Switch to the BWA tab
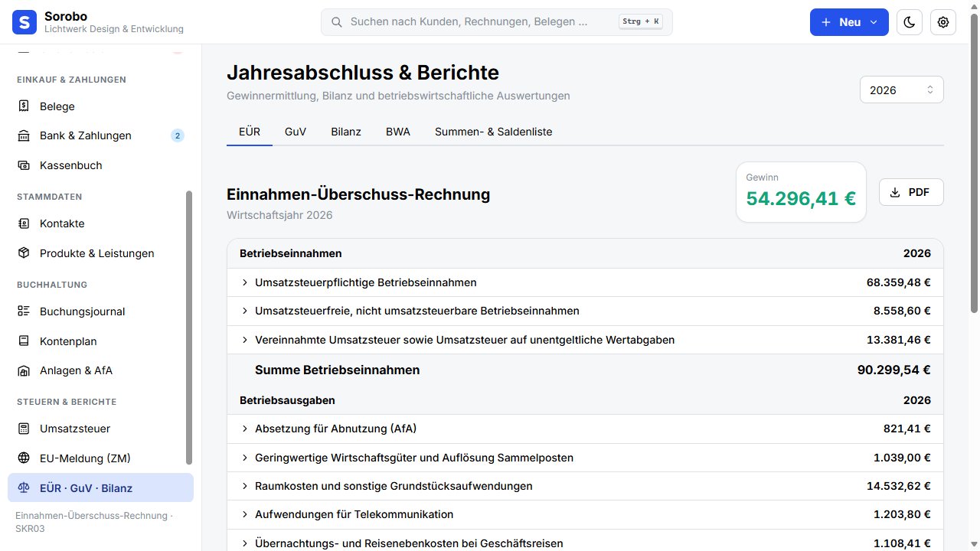Image resolution: width=980 pixels, height=551 pixels. (398, 132)
